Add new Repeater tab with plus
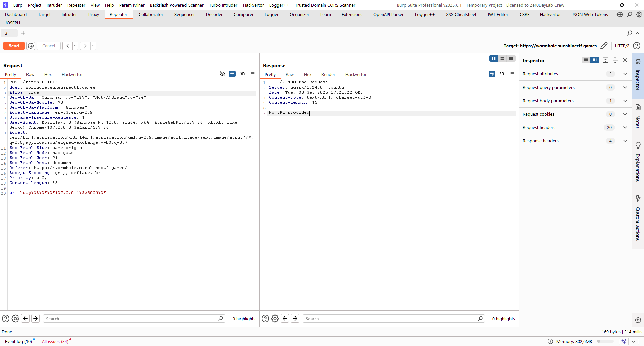644x346 pixels. [23, 33]
